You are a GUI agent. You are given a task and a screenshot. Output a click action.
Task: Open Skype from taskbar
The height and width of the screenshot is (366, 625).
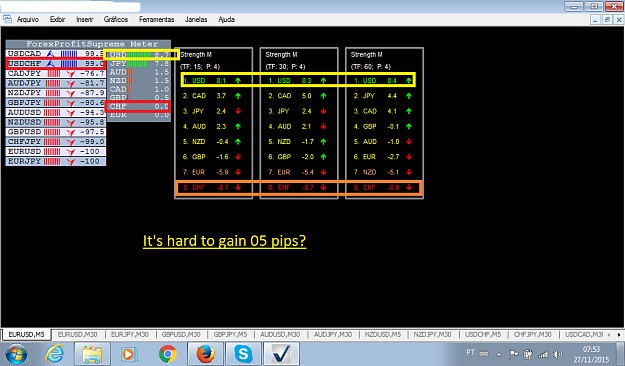pyautogui.click(x=243, y=354)
